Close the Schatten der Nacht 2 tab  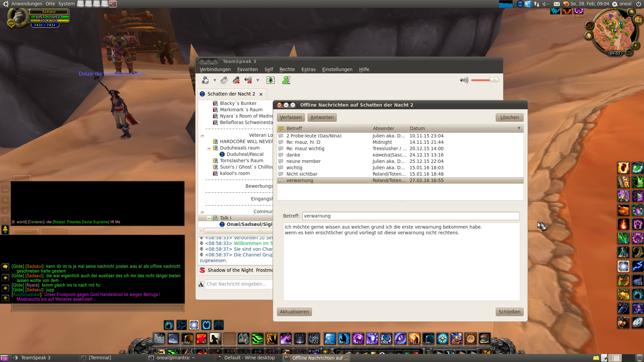click(x=261, y=94)
